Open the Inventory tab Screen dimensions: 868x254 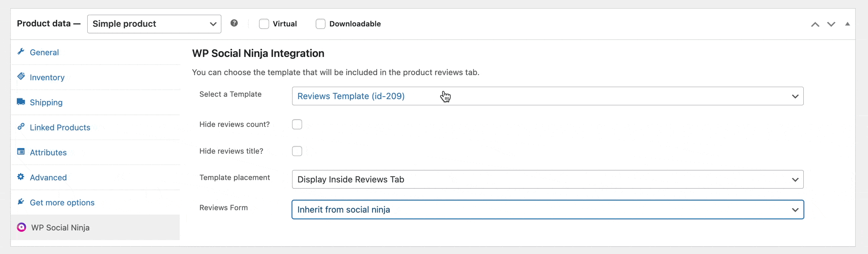pyautogui.click(x=95, y=77)
